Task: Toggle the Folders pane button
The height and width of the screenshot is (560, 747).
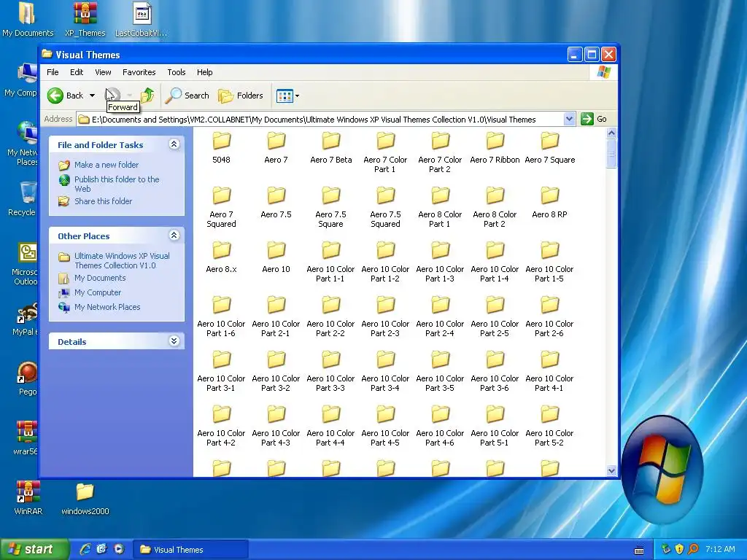Action: (x=241, y=96)
